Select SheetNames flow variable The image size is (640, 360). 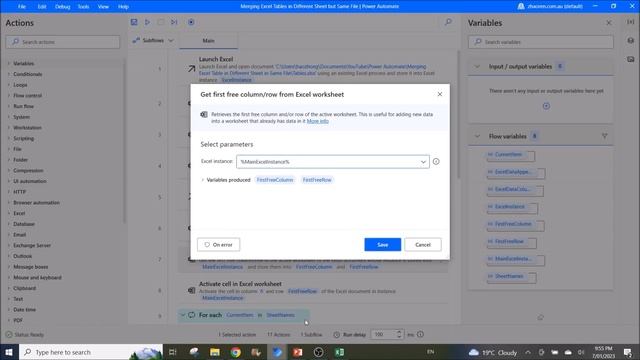pos(511,277)
